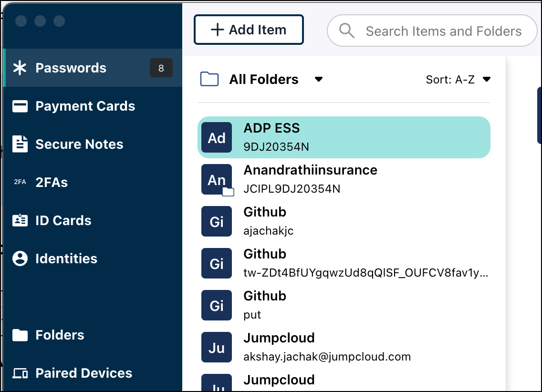The width and height of the screenshot is (542, 392).
Task: Open the Github entry with username put
Action: 344,305
